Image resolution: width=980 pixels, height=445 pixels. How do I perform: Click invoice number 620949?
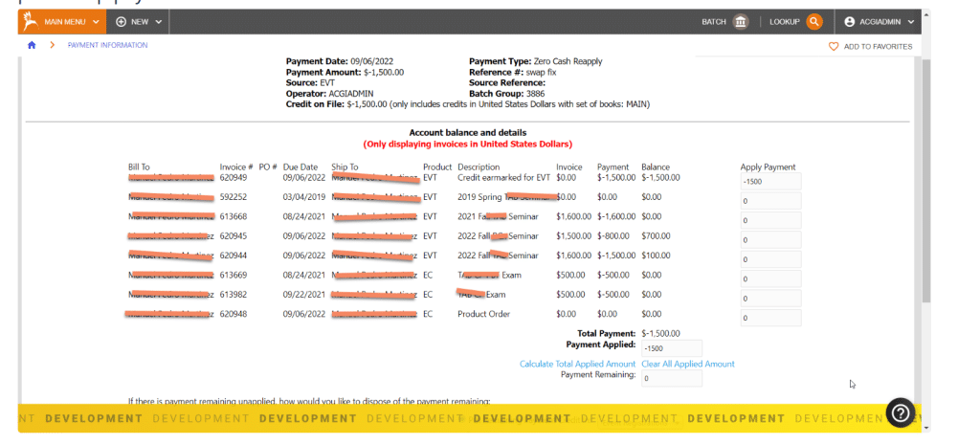tap(234, 177)
